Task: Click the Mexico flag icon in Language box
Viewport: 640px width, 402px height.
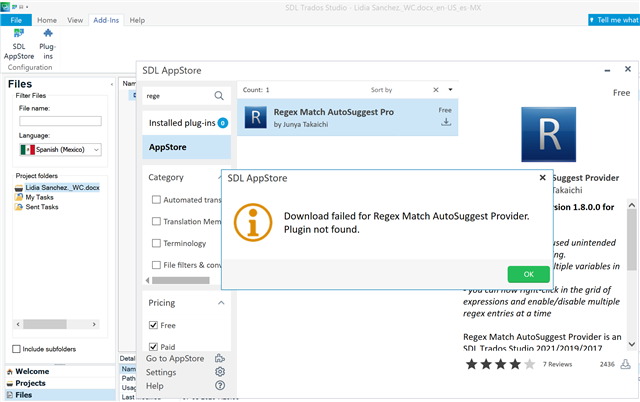Action: 28,150
